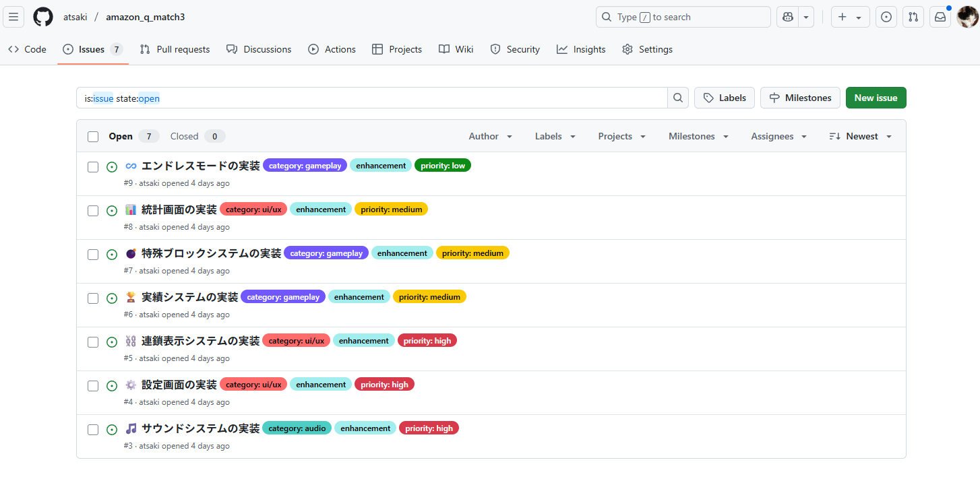Click open-issue status icon for 特殊ブロックシステムの実装
Viewport: 980px width, 487px height.
pyautogui.click(x=112, y=254)
